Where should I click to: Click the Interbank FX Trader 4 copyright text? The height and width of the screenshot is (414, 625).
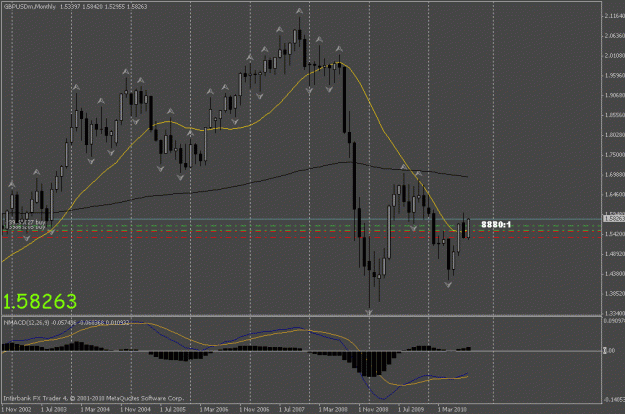point(93,398)
